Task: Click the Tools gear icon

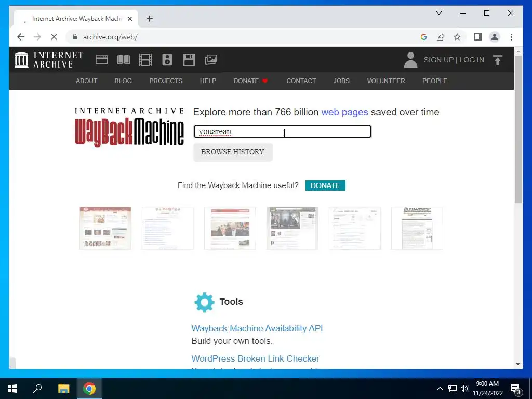Action: (x=204, y=302)
